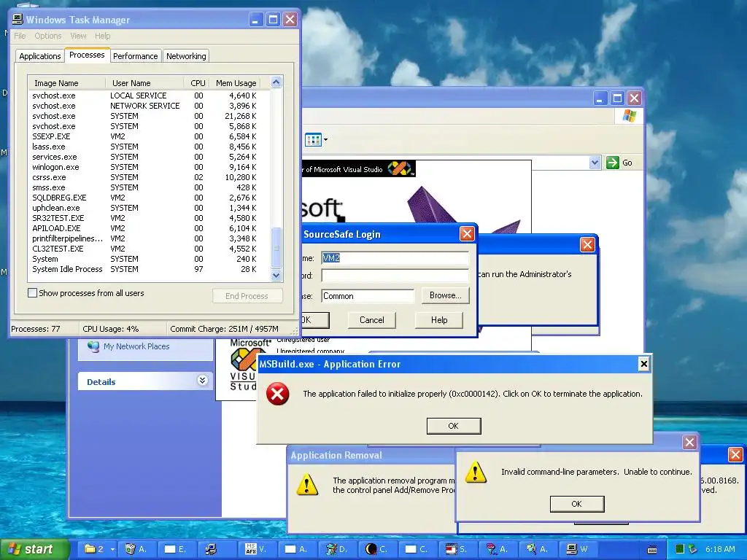Image resolution: width=747 pixels, height=560 pixels.
Task: Expand the grouped folders taskbar dropdown arrow
Action: 112,549
